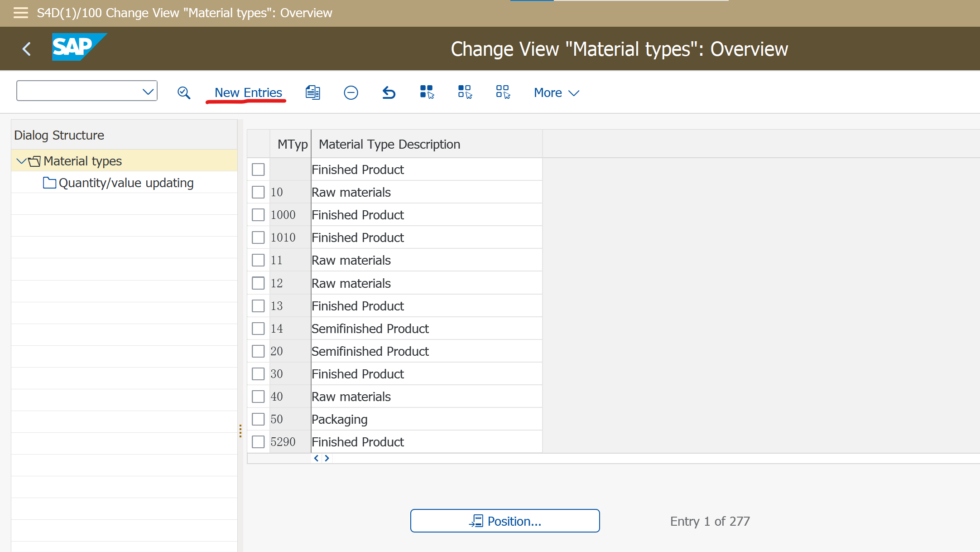Open the More menu

coord(556,92)
